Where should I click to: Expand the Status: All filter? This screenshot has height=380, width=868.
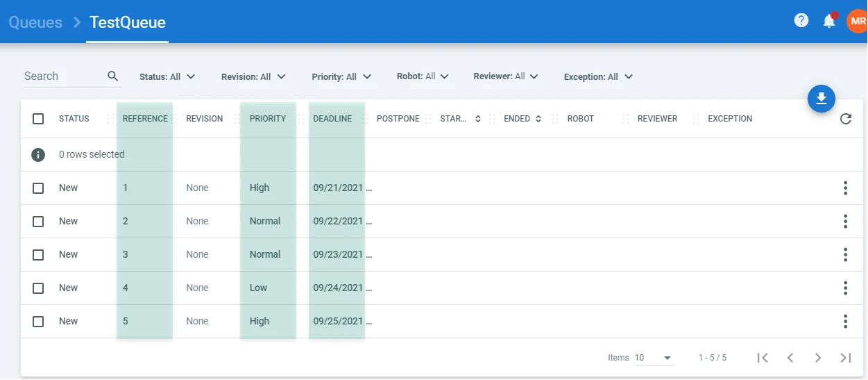[x=167, y=77]
